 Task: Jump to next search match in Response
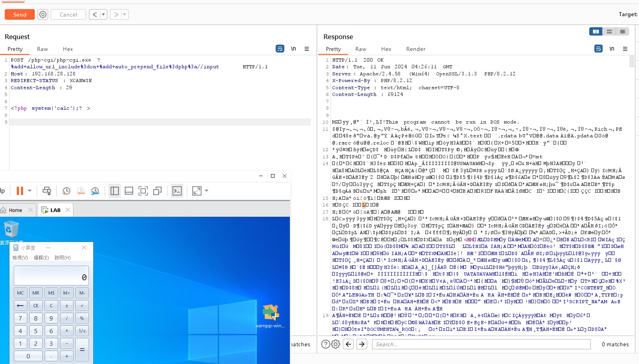coord(362,344)
